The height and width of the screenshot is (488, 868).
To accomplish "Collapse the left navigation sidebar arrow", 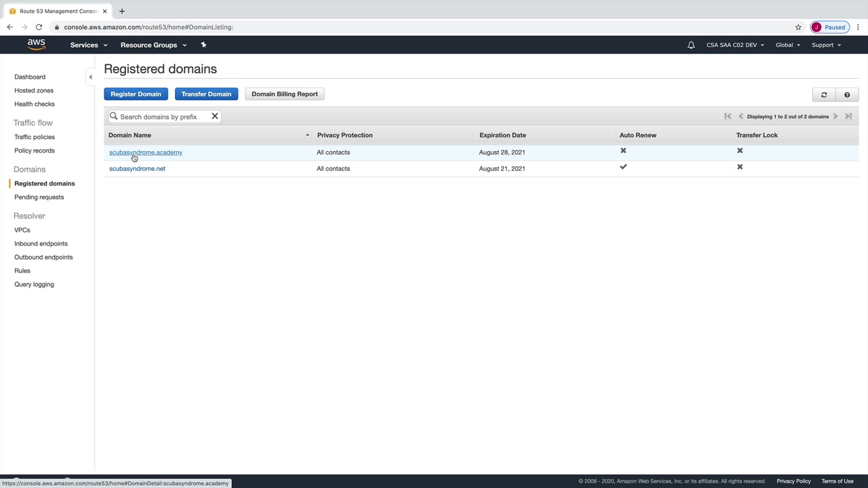I will point(90,77).
